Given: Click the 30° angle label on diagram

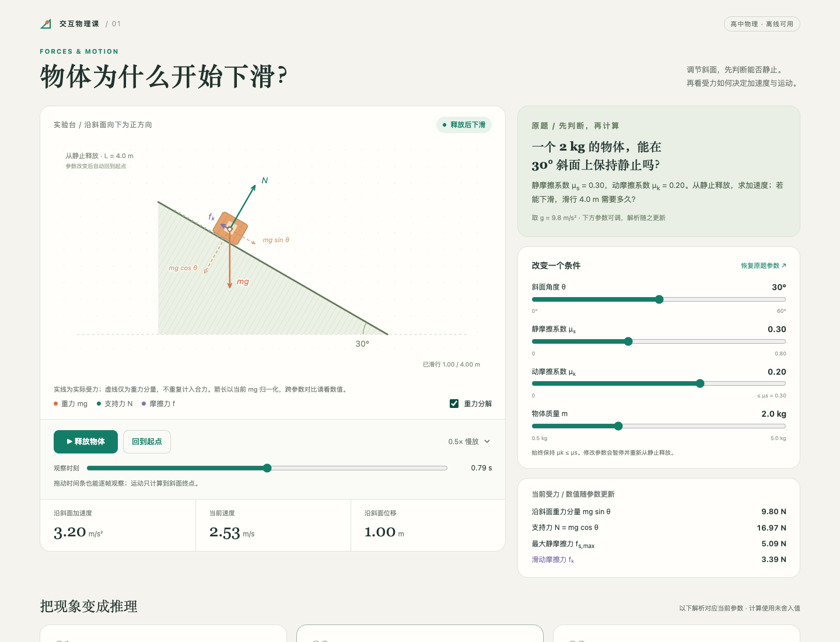Looking at the screenshot, I should pos(362,344).
